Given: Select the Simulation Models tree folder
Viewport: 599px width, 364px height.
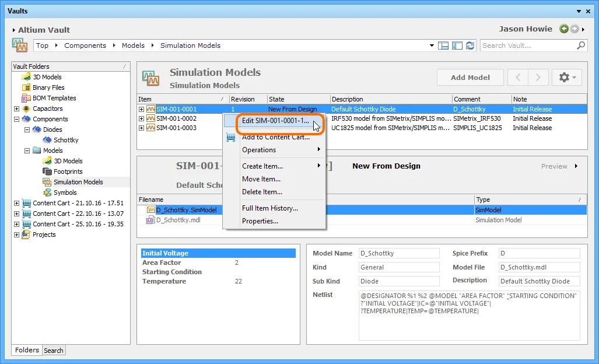Looking at the screenshot, I should (78, 182).
